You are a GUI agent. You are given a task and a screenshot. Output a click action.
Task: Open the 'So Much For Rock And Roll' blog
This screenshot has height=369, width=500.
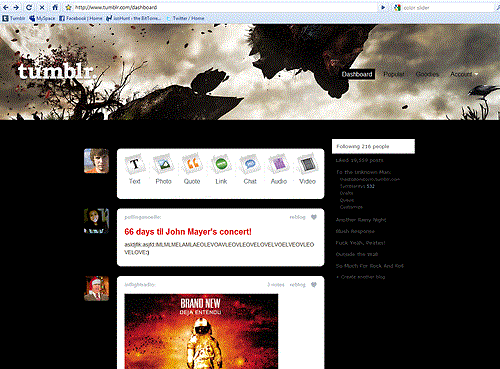click(370, 266)
